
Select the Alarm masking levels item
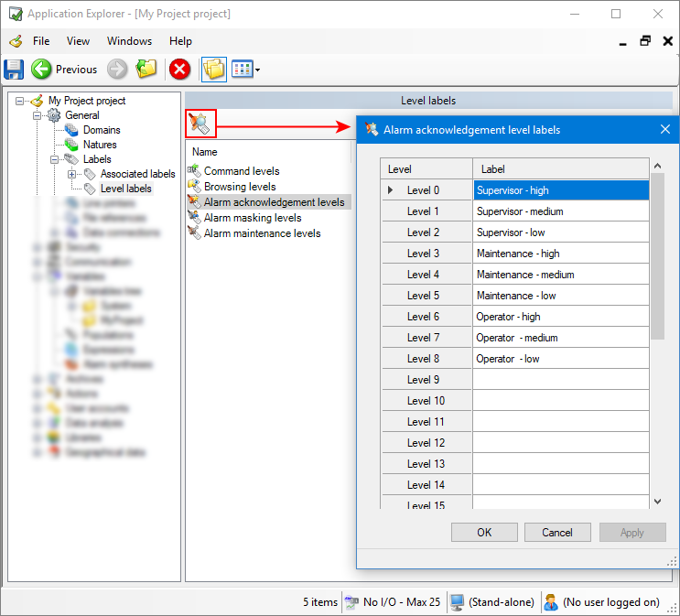pyautogui.click(x=252, y=218)
